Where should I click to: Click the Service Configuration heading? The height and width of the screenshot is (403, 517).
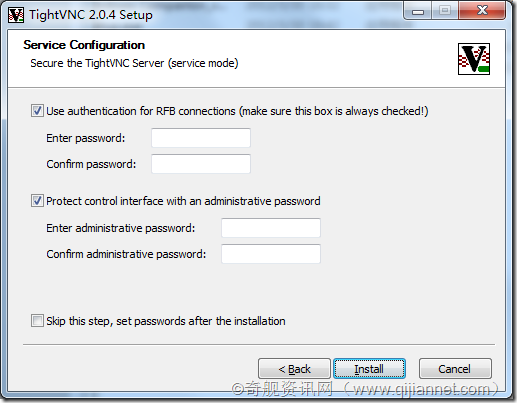pyautogui.click(x=84, y=45)
